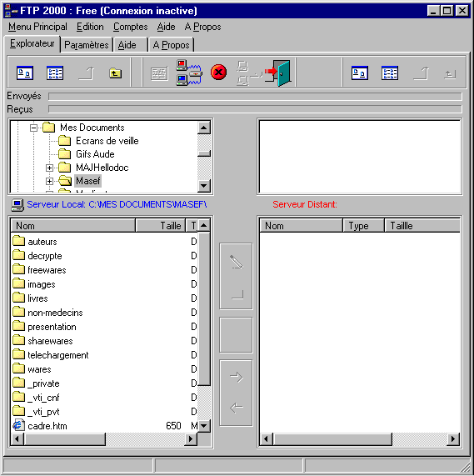Click remote Type column header
Viewport: 474px width, 476px height.
tap(363, 226)
